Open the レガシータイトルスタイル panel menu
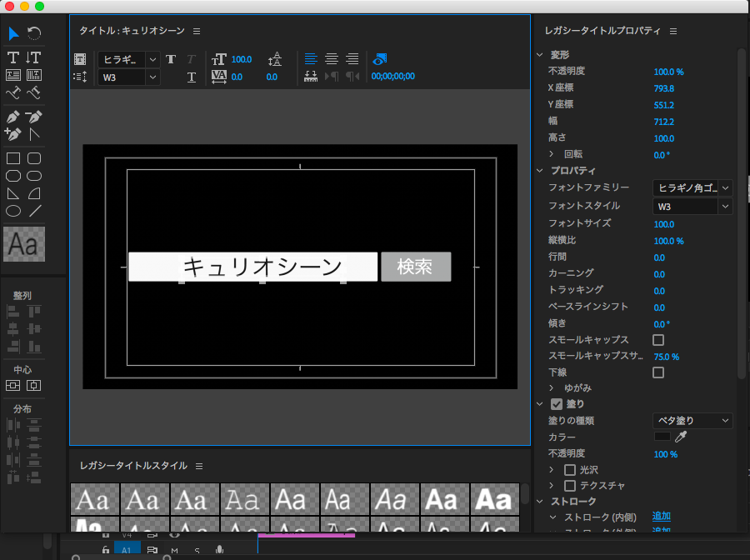Viewport: 750px width, 560px height. pyautogui.click(x=198, y=466)
